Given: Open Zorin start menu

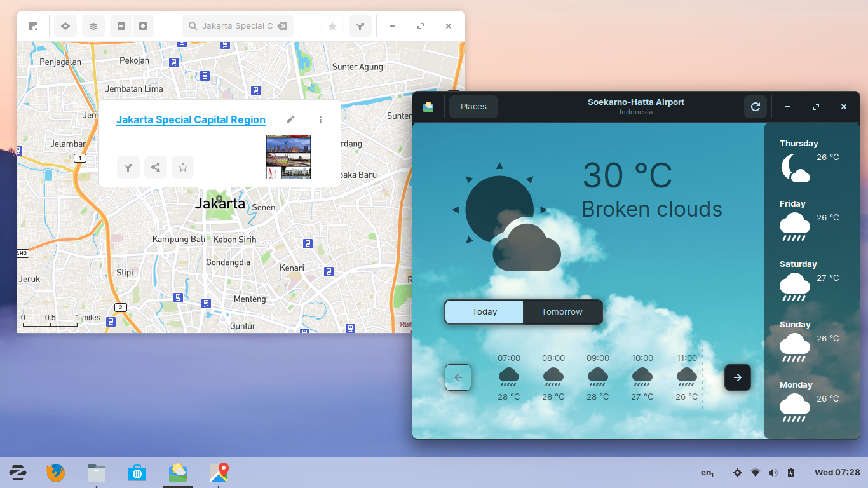Looking at the screenshot, I should click(x=17, y=473).
